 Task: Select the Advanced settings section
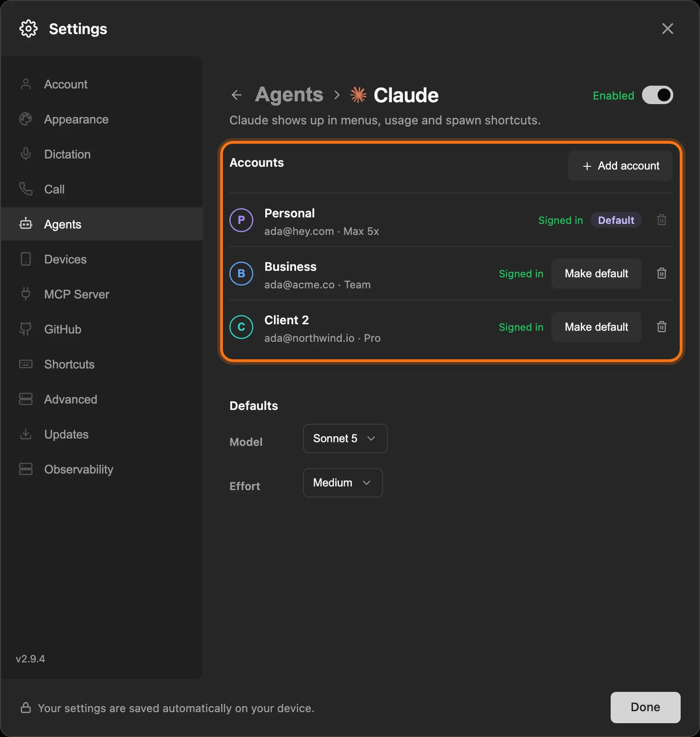[x=102, y=399]
